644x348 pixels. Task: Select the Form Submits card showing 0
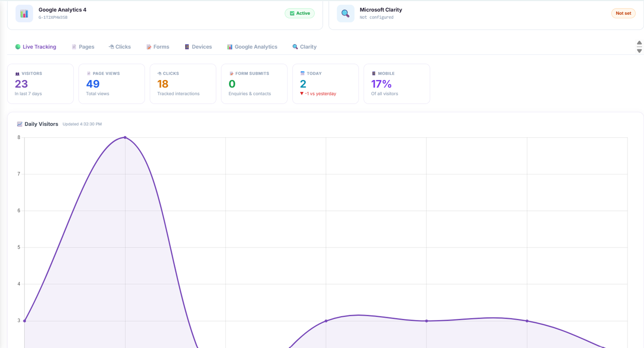pyautogui.click(x=254, y=84)
